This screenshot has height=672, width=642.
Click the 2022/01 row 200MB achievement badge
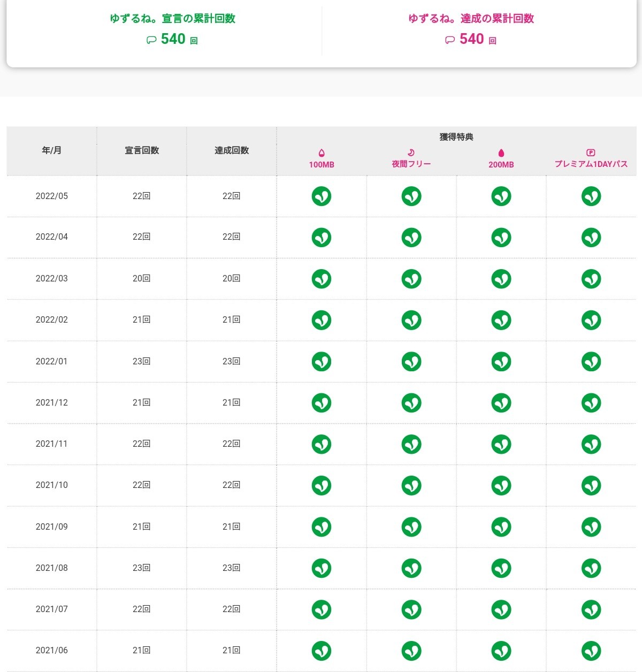pos(501,362)
